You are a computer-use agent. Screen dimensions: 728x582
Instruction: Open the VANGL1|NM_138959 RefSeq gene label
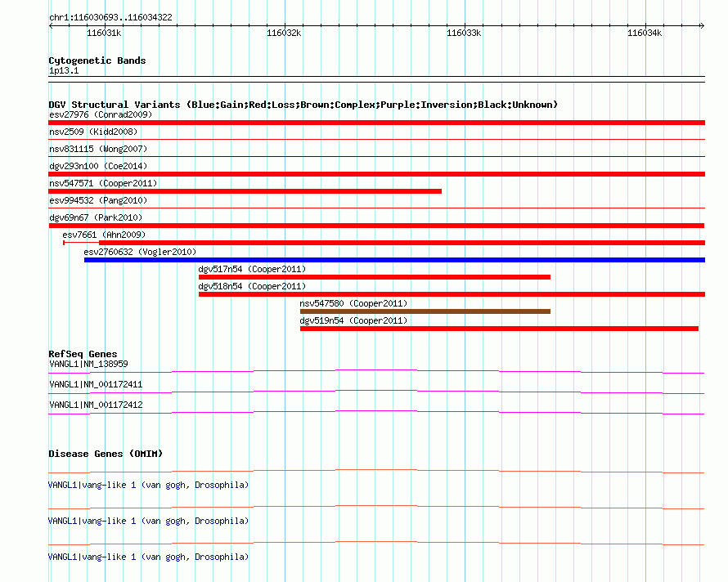click(88, 365)
